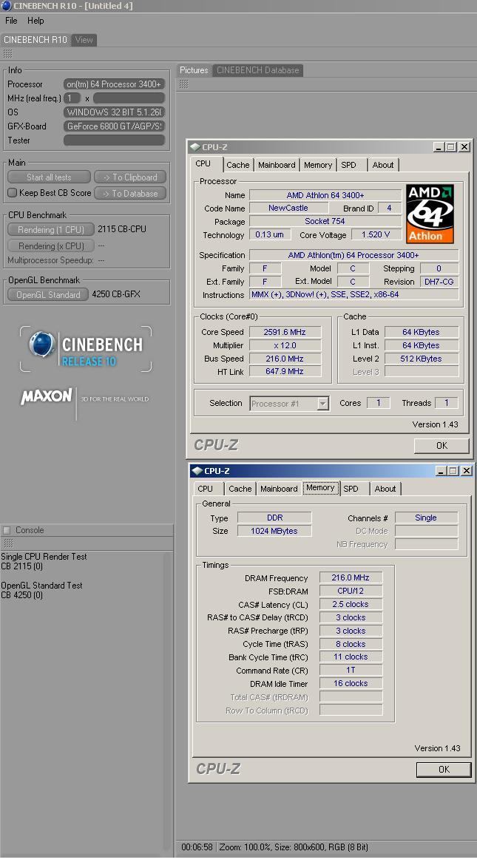Open Cache tab in lower CPU-Z window

240,489
